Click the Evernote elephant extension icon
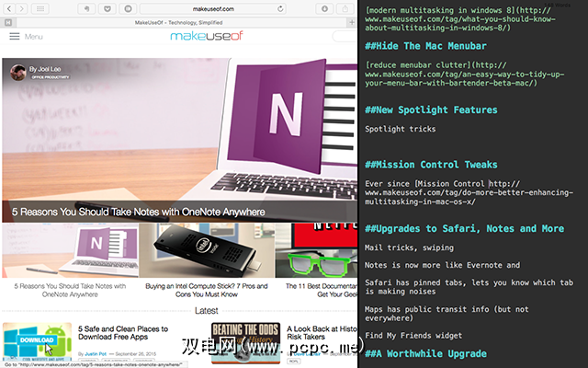Screen dimensions: 588x368 (85, 8)
